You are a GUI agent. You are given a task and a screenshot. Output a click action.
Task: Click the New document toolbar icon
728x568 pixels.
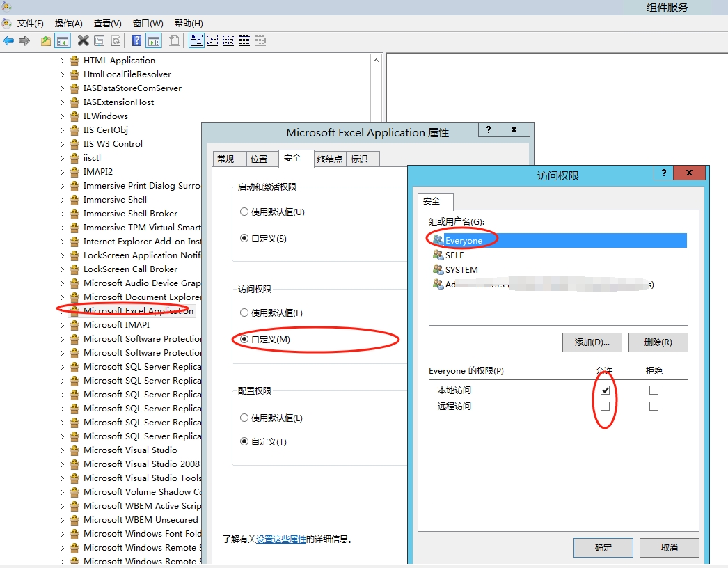[x=175, y=41]
